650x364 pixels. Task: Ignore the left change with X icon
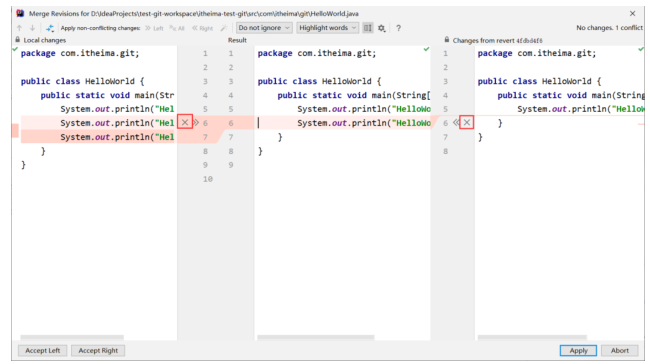tap(185, 122)
